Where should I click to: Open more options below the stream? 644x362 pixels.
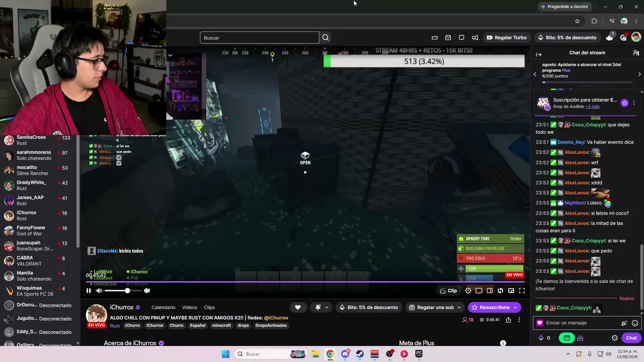tap(519, 320)
